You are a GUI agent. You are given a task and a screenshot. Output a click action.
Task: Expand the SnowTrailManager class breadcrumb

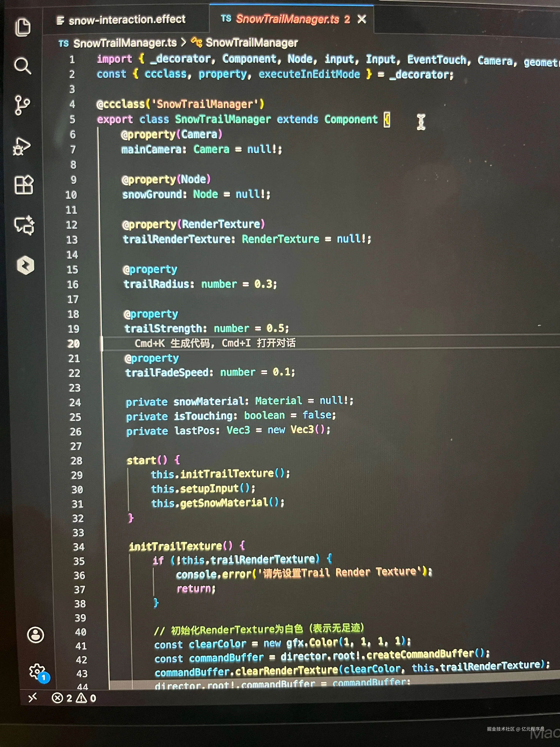click(x=251, y=43)
